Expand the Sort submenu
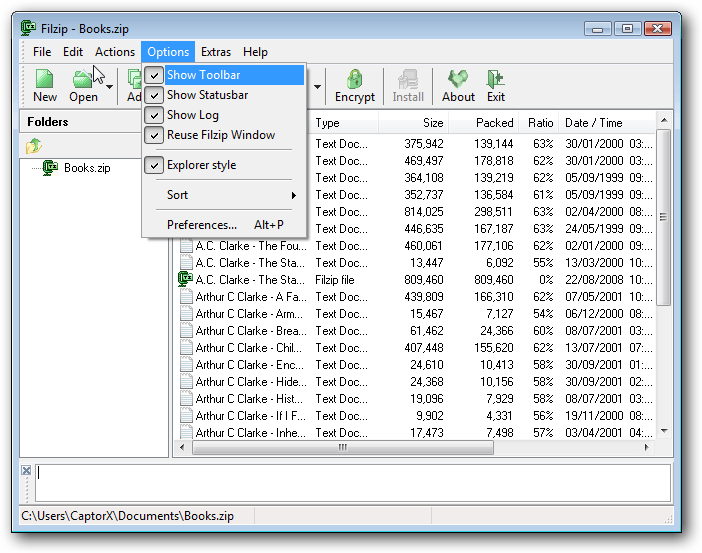Viewport: 702px width, 553px height. (x=224, y=195)
